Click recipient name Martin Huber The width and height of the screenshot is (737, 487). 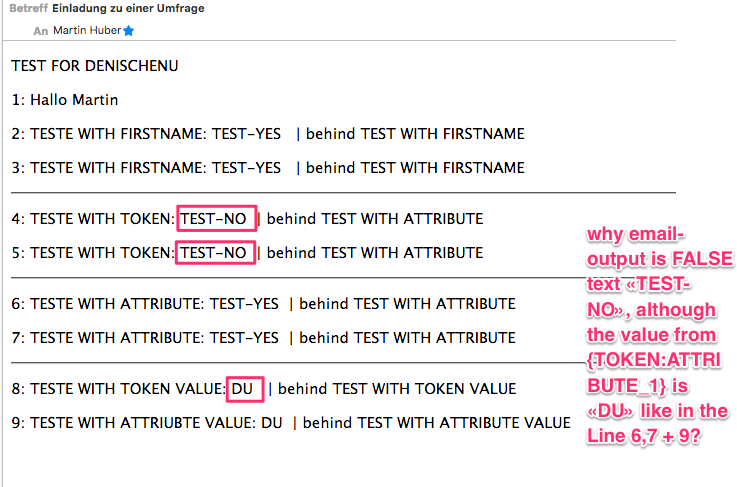click(x=86, y=31)
